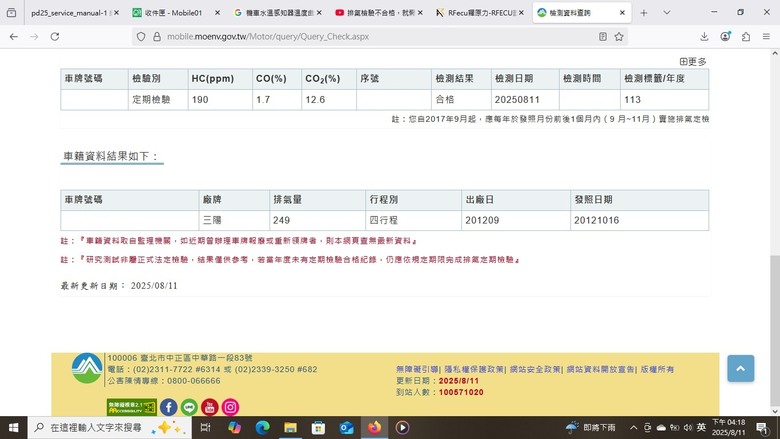Image resolution: width=780 pixels, height=439 pixels.
Task: Open Firefox View at tab strip start
Action: (x=11, y=12)
